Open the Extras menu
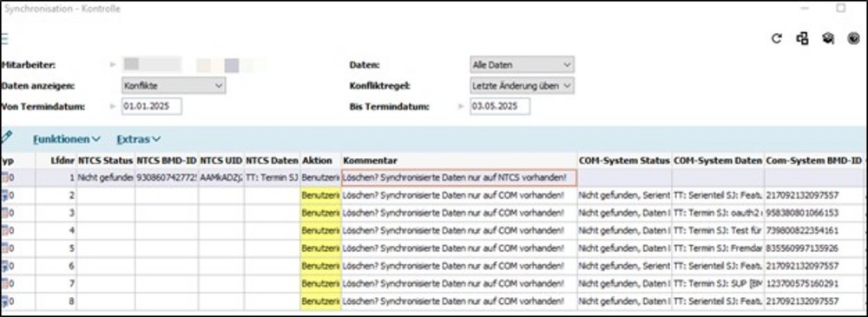This screenshot has height=317, width=868. 138,139
